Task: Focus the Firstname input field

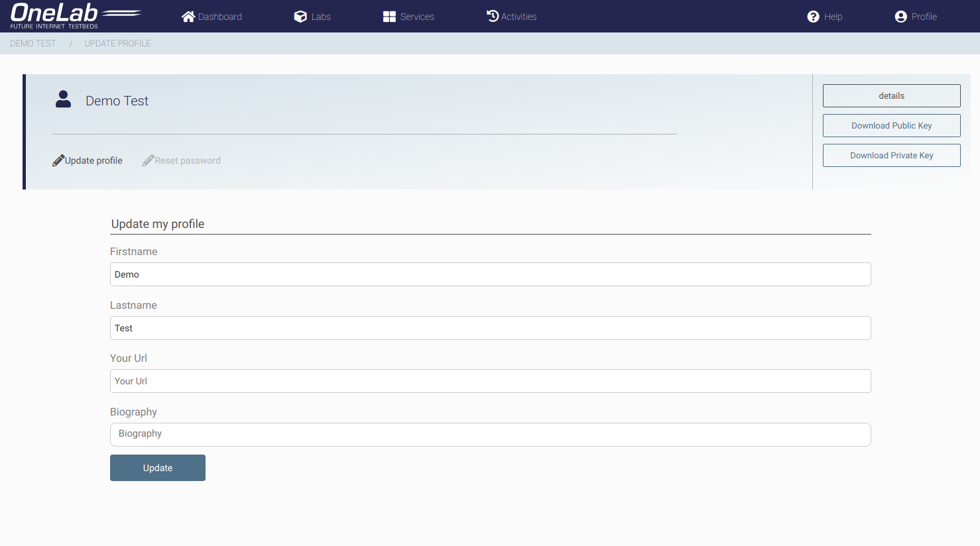Action: click(490, 274)
